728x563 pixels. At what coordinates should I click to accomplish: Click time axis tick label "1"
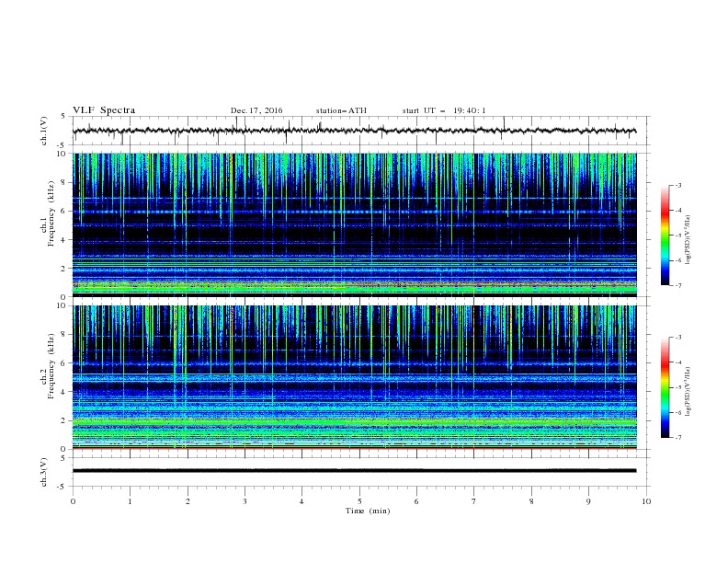(x=130, y=501)
